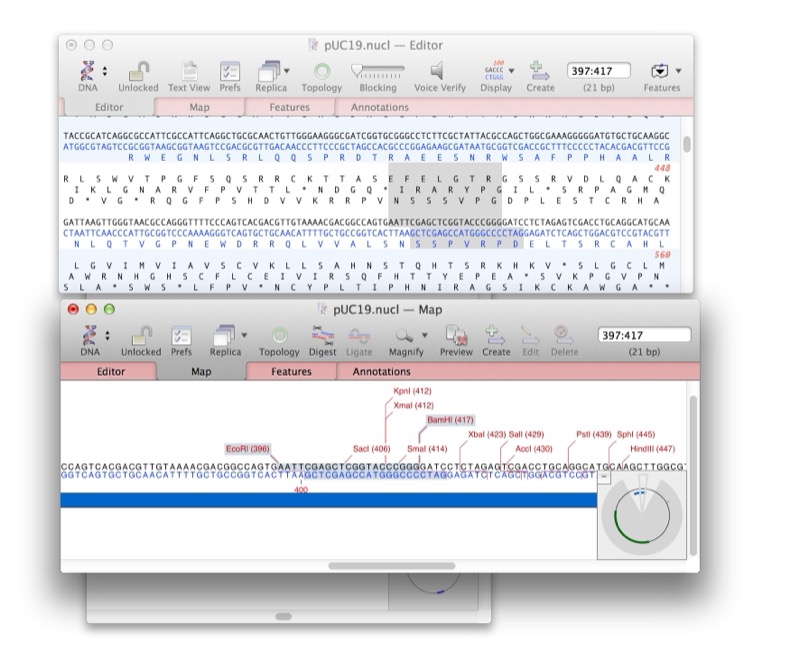Open the Display dropdown in Editor toolbar
This screenshot has width=800, height=662.
[x=497, y=72]
